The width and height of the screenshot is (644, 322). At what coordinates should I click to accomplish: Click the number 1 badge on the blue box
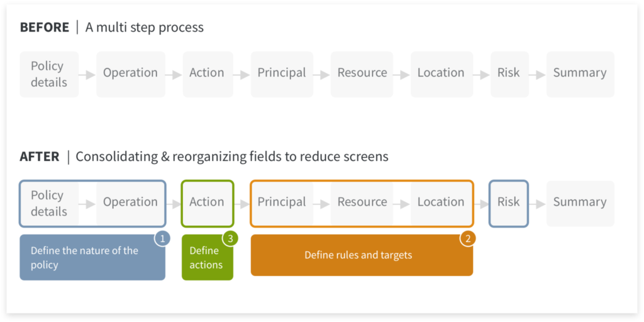pos(162,238)
